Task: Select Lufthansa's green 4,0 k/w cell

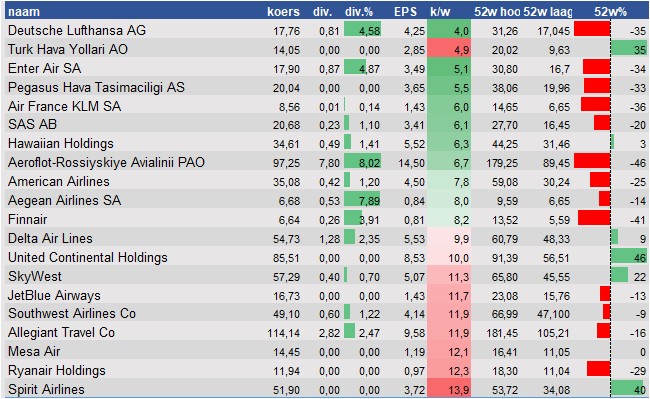Action: pyautogui.click(x=449, y=30)
